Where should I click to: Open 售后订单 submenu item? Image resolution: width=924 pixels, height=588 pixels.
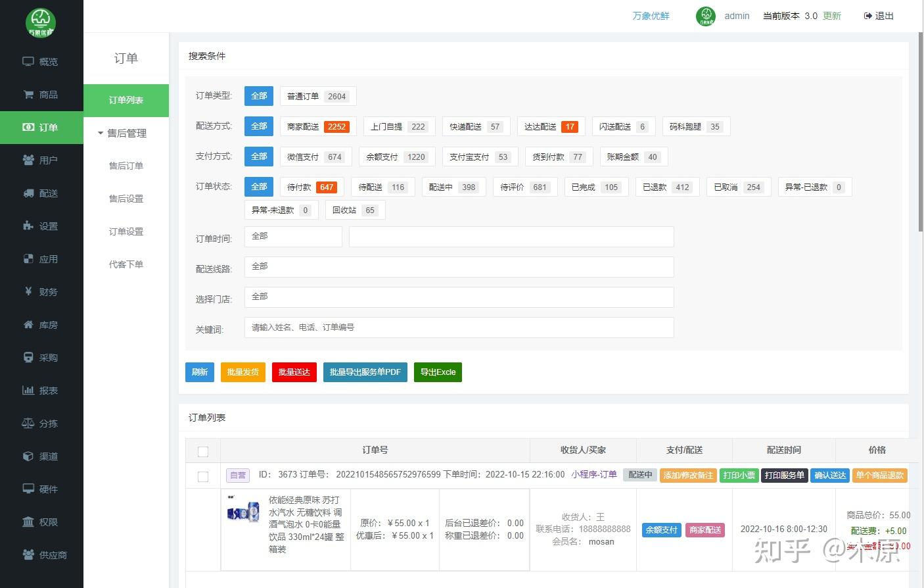[126, 166]
